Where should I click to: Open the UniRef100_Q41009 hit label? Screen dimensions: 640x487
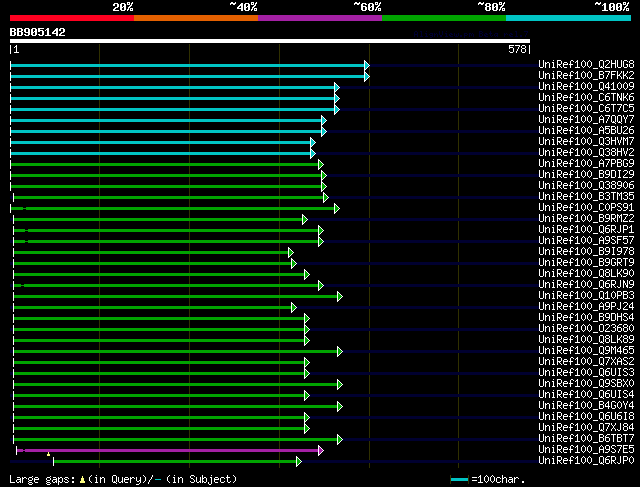click(586, 86)
